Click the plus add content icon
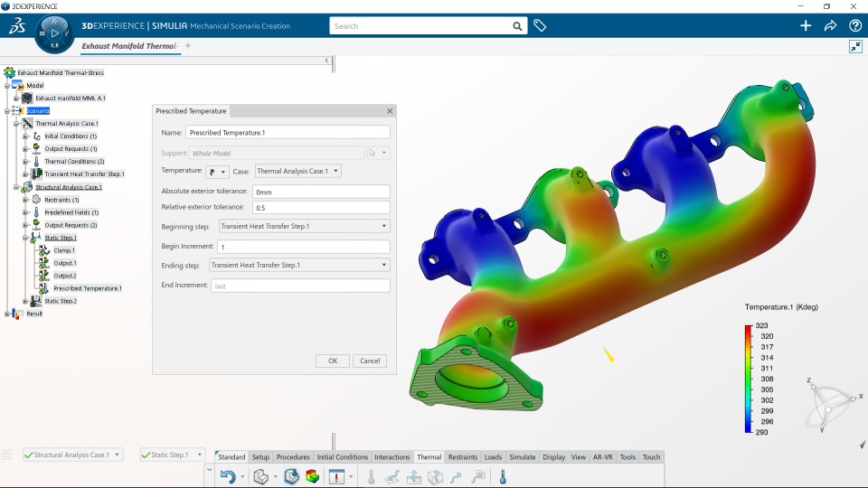Image resolution: width=868 pixels, height=488 pixels. 806,25
